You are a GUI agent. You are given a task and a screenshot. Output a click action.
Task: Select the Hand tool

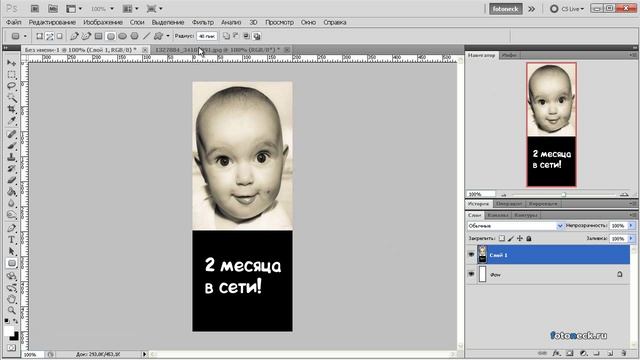pos(11,299)
